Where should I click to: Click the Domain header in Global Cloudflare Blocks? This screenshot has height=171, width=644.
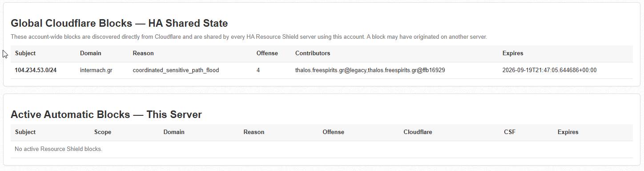(x=91, y=53)
